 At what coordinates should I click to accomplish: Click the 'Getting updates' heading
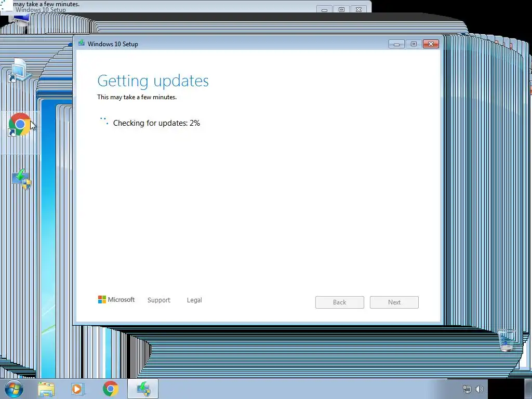tap(153, 81)
